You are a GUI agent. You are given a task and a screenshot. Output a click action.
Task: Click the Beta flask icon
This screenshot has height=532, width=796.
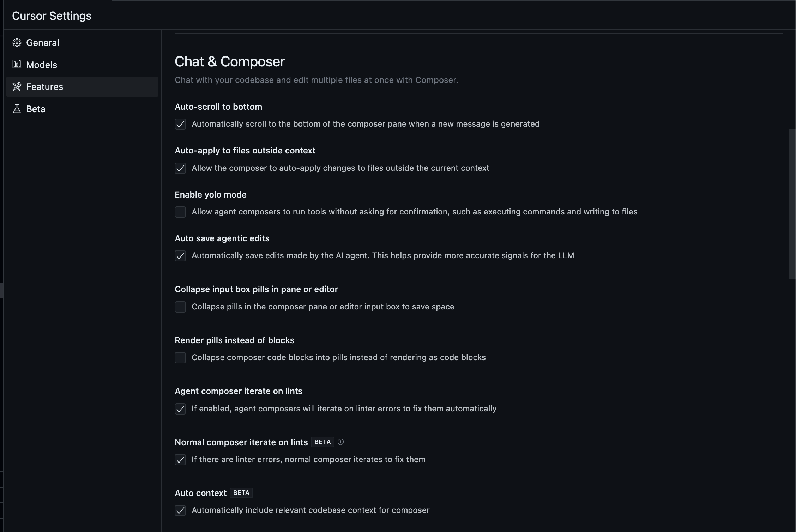17,109
